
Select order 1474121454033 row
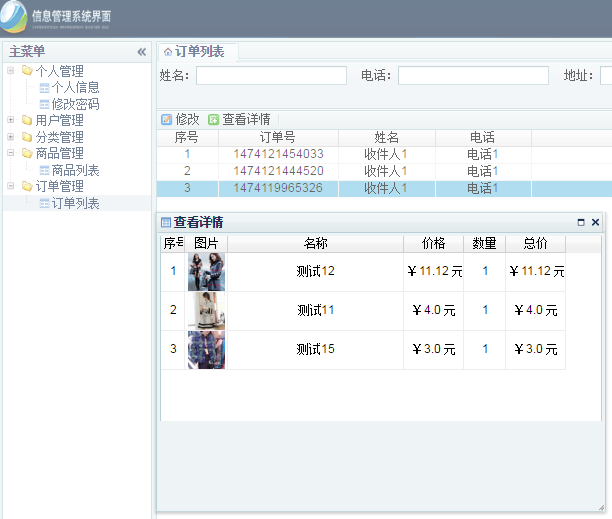coord(384,155)
